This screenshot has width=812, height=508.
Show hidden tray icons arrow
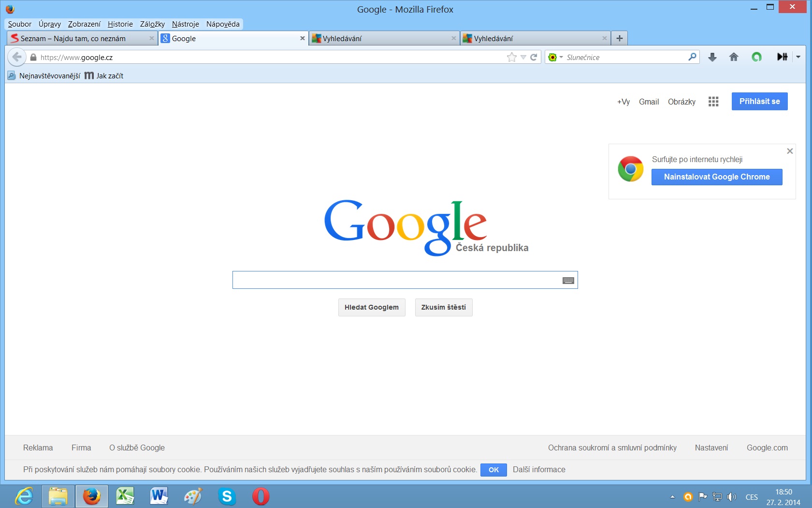click(x=672, y=497)
